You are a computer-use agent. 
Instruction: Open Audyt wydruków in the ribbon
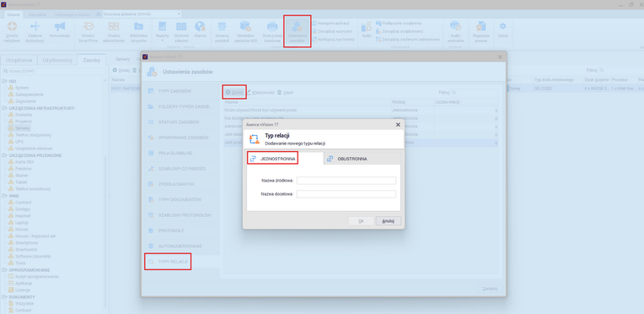point(455,31)
